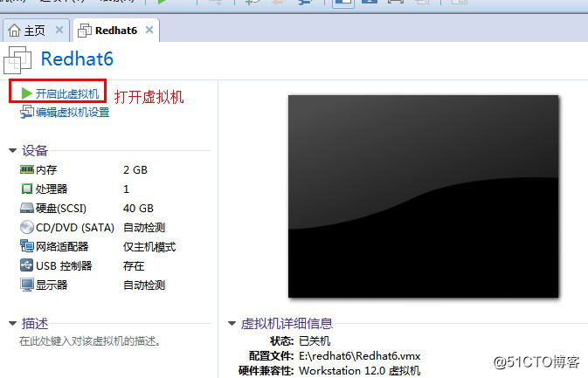
Task: Click the 已关机 status value
Action: tap(315, 341)
